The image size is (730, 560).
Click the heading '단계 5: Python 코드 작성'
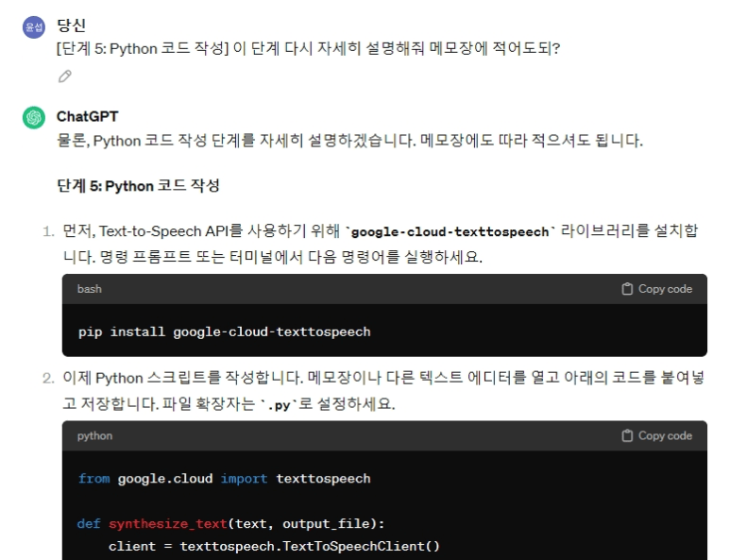pos(138,186)
